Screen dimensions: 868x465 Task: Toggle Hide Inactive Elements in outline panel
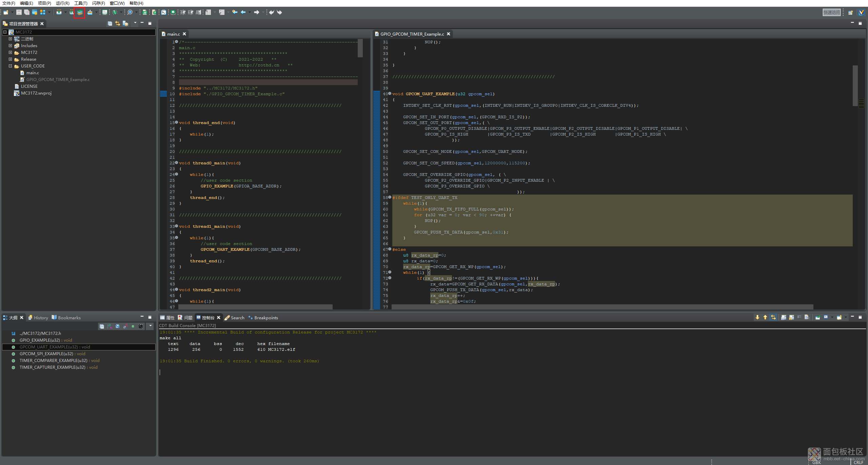pos(141,326)
